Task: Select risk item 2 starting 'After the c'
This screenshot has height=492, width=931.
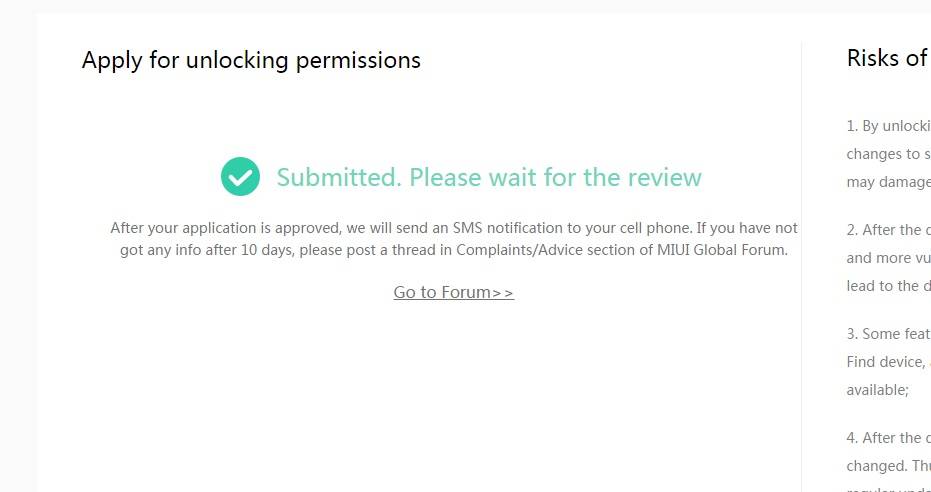Action: point(888,230)
